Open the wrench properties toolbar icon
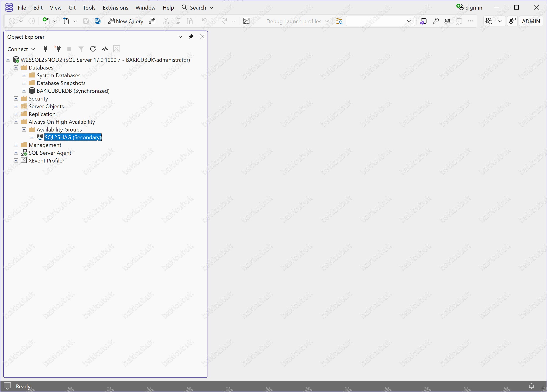The height and width of the screenshot is (392, 547). pos(435,21)
